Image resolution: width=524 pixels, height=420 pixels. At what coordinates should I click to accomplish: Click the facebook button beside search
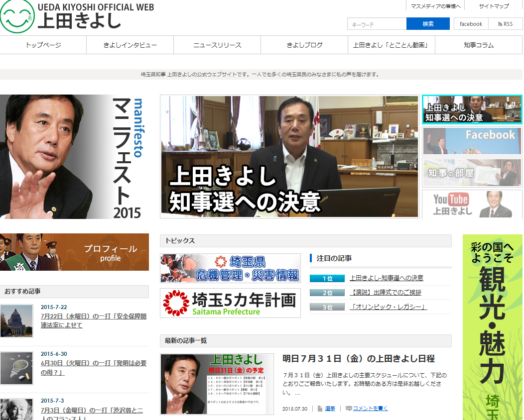pos(471,24)
